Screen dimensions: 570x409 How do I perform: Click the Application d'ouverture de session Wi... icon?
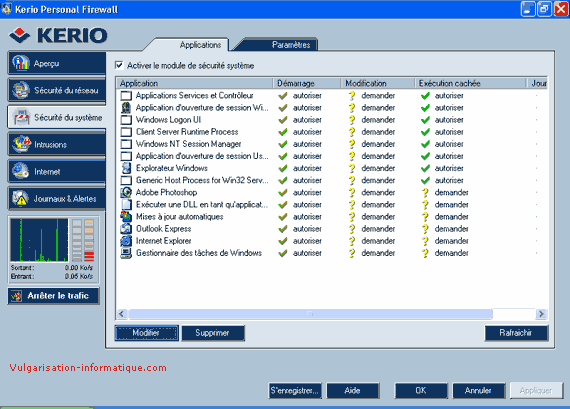pos(126,108)
